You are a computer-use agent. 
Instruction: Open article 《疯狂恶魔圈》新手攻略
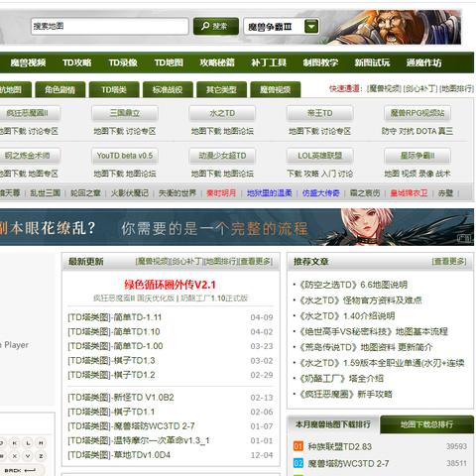coord(345,394)
